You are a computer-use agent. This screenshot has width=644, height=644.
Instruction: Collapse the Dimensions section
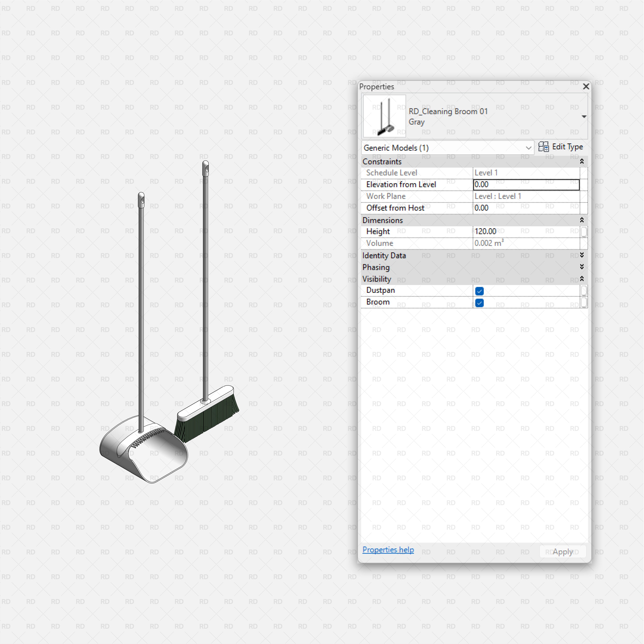tap(582, 220)
